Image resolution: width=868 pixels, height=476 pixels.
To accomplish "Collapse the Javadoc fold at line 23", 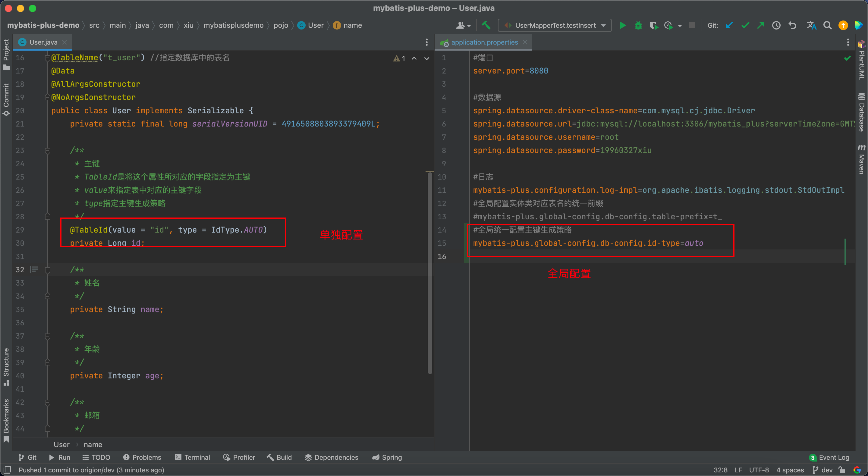I will 48,151.
